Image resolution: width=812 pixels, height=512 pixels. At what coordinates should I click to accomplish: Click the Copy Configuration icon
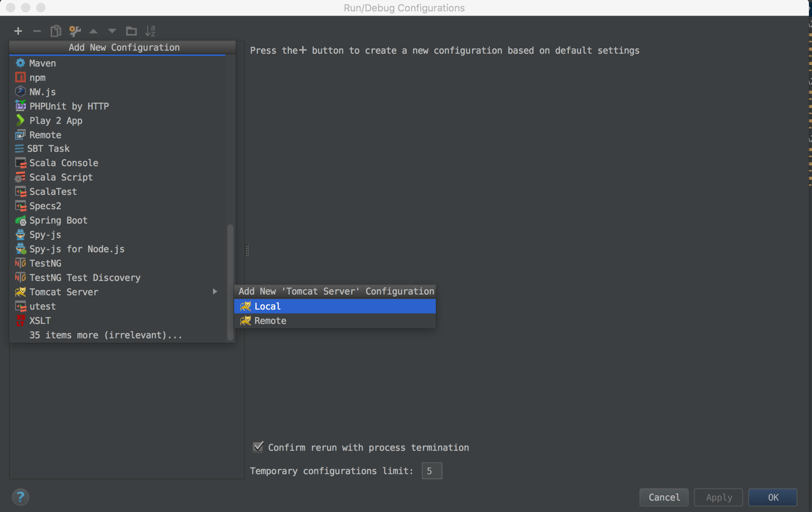click(56, 31)
